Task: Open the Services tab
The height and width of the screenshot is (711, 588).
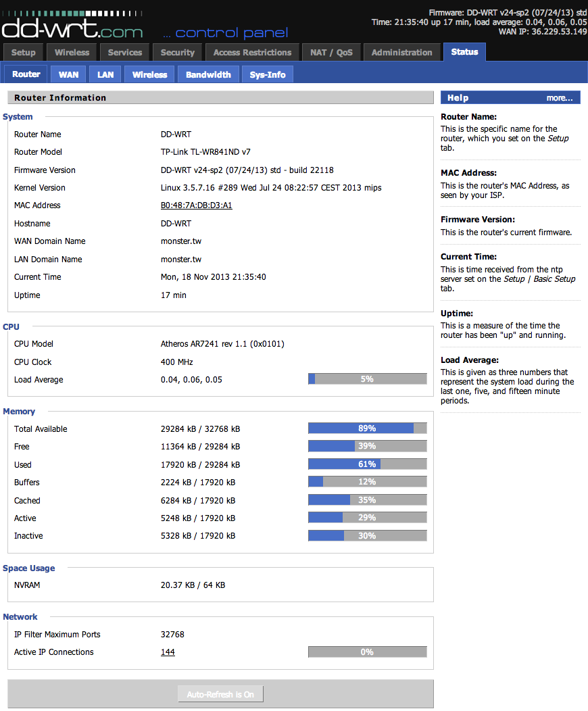Action: (x=124, y=53)
